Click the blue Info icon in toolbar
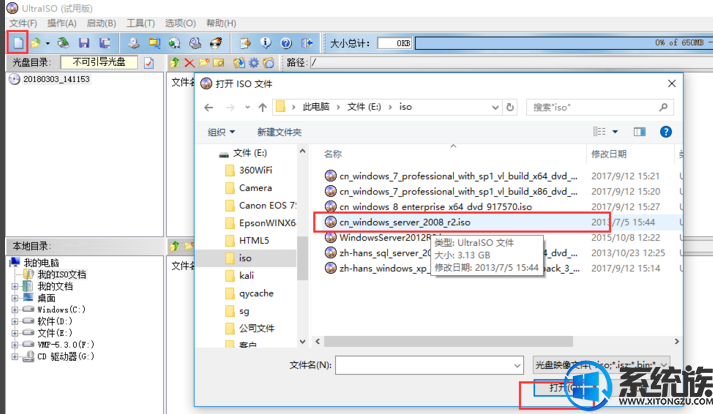Screen dimensions: 713x414 click(x=266, y=43)
